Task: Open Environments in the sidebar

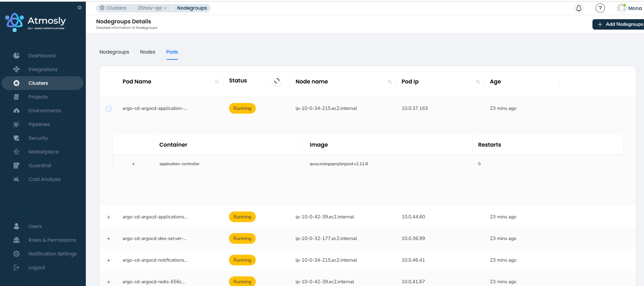Action: click(x=45, y=111)
